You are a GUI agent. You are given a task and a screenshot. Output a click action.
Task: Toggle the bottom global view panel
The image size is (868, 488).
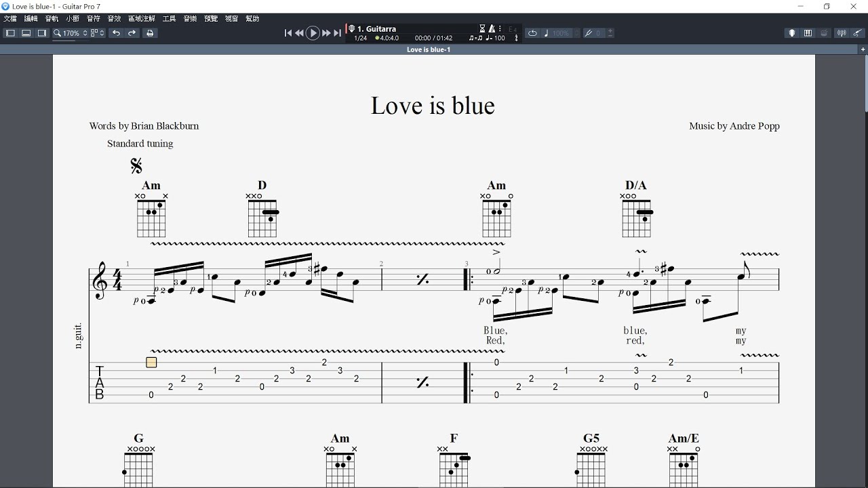tap(26, 33)
